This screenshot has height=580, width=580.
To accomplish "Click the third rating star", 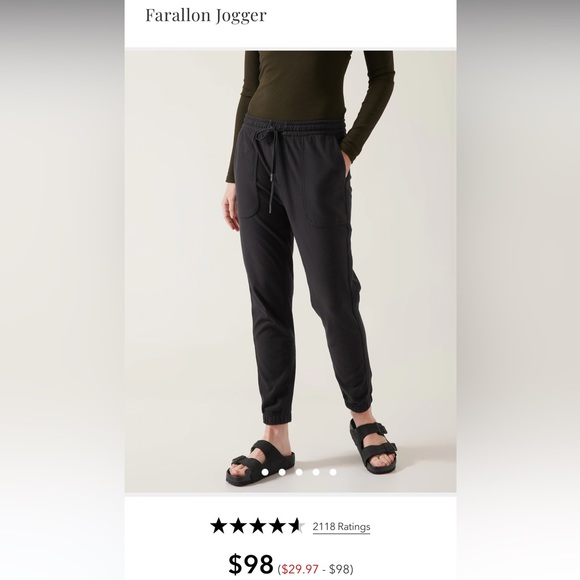I will pyautogui.click(x=258, y=526).
